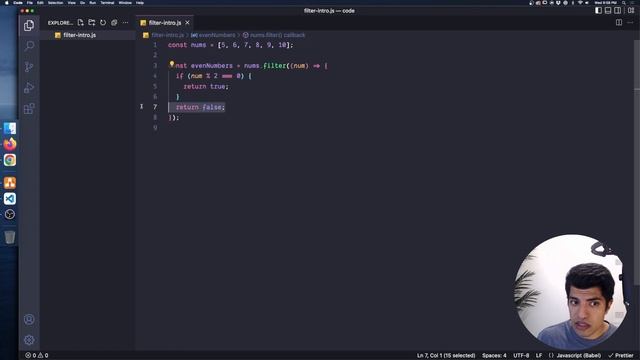Toggle the bottom panel layout

click(x=608, y=11)
